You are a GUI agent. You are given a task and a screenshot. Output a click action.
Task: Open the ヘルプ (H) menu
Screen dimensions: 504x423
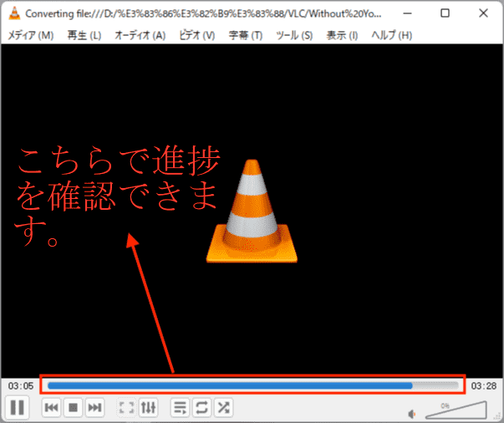(x=391, y=35)
